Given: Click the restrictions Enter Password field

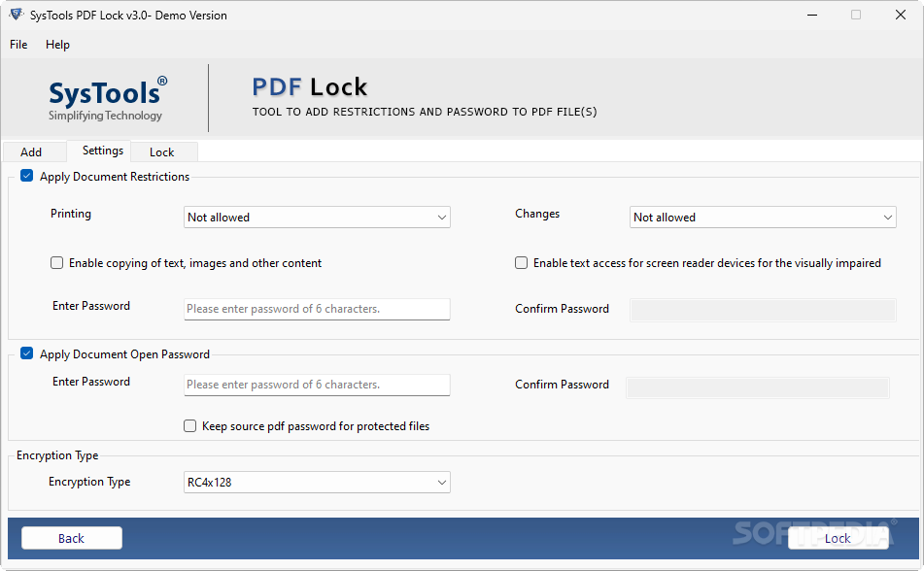Looking at the screenshot, I should pos(317,309).
